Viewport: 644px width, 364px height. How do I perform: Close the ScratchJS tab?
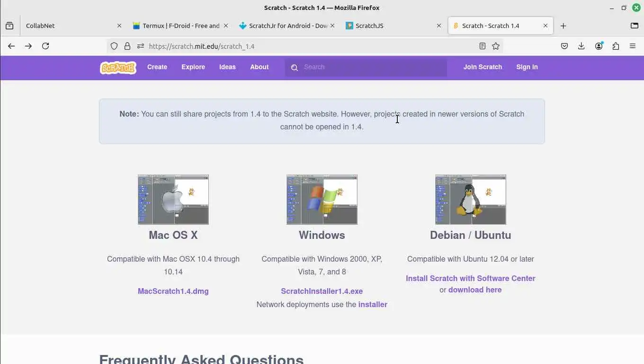click(439, 26)
